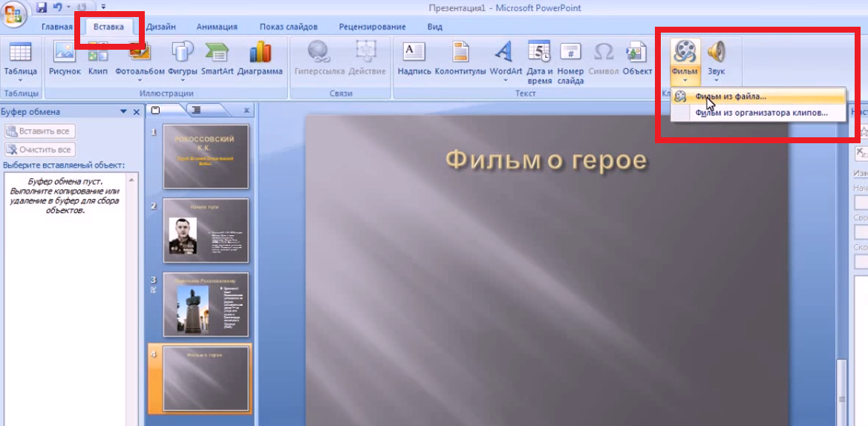Switch to the Главная ribbon tab

[x=57, y=27]
